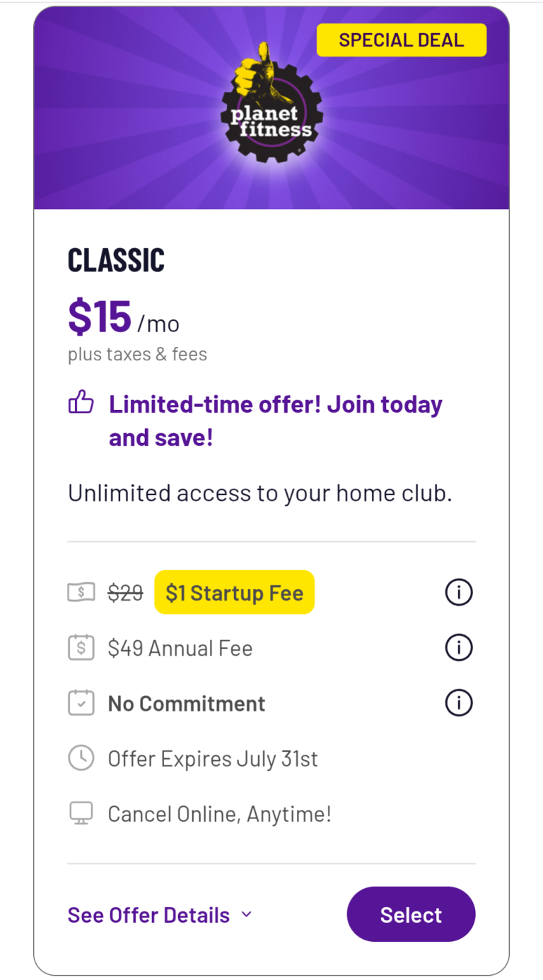
Task: Click the SPECIAL DEAL badge
Action: pos(401,40)
